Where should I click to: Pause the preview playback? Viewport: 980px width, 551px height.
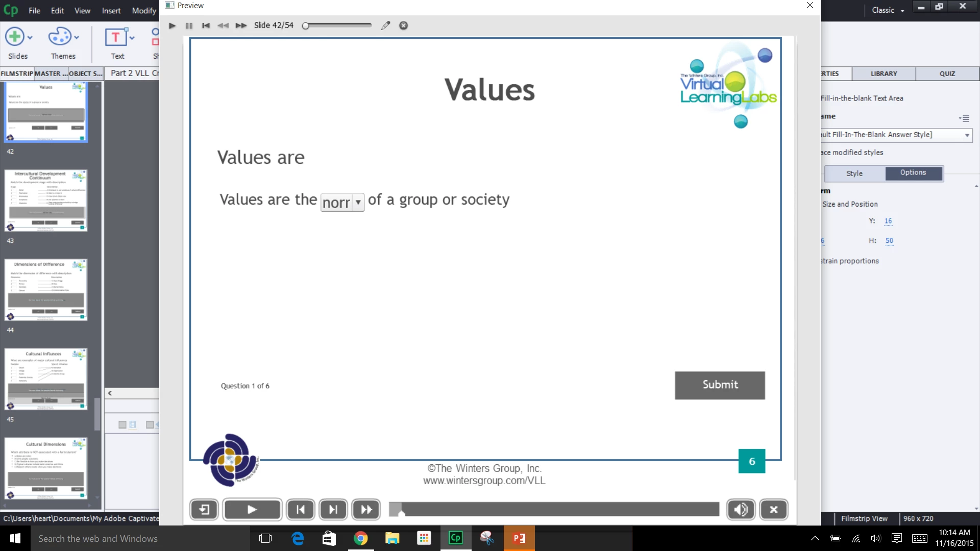coord(189,26)
